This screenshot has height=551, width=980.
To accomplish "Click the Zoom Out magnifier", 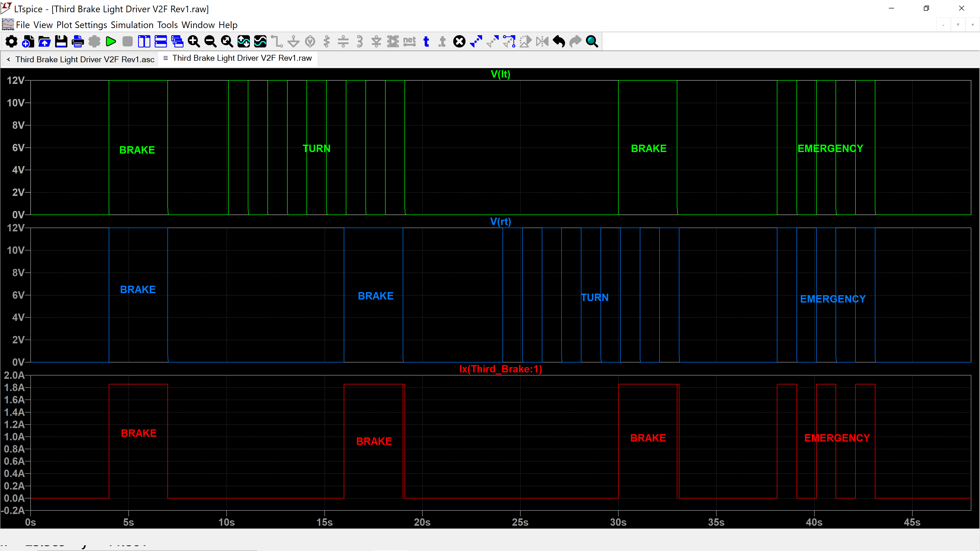I will click(x=210, y=41).
